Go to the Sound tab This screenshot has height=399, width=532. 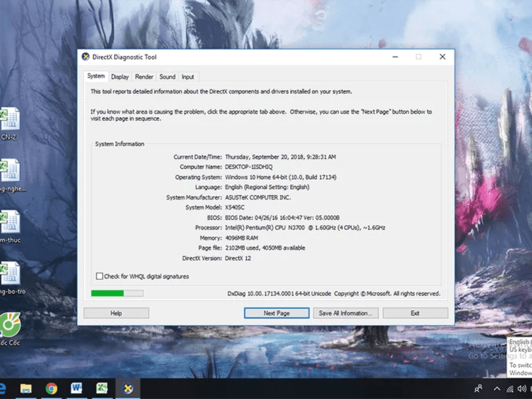pos(167,77)
